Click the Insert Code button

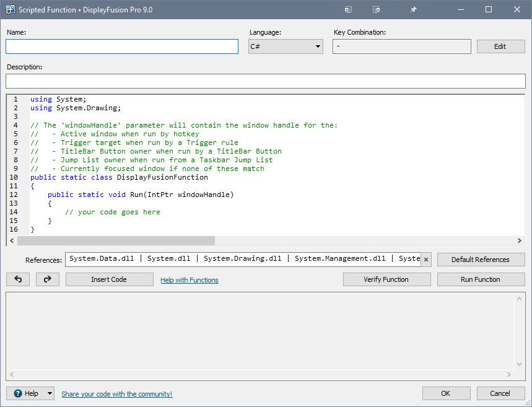[x=109, y=279]
